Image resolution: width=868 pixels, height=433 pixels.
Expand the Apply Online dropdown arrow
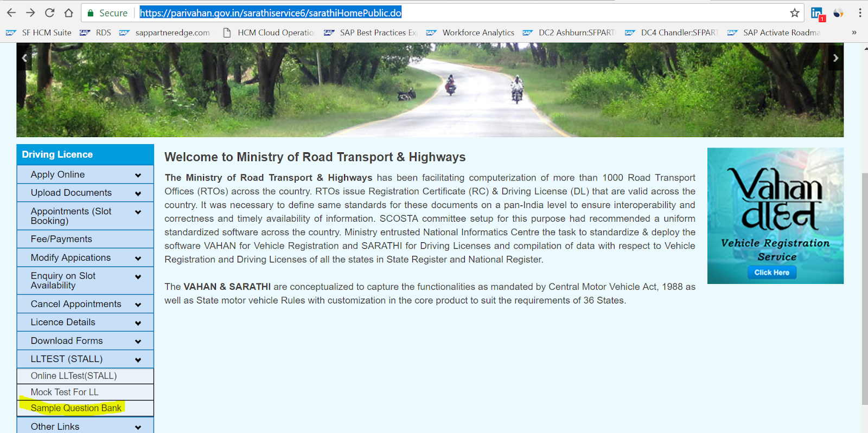tap(138, 175)
